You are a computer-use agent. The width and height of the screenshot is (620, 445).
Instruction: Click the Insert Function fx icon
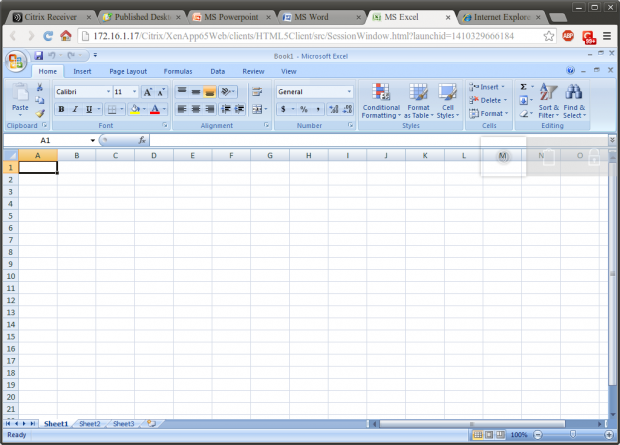coord(142,140)
